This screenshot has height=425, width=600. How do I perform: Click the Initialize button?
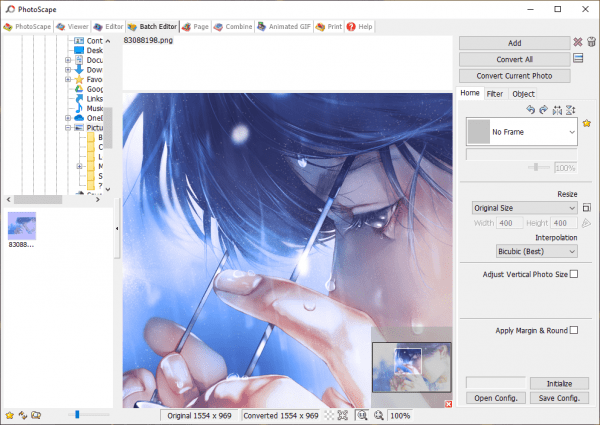(x=559, y=383)
